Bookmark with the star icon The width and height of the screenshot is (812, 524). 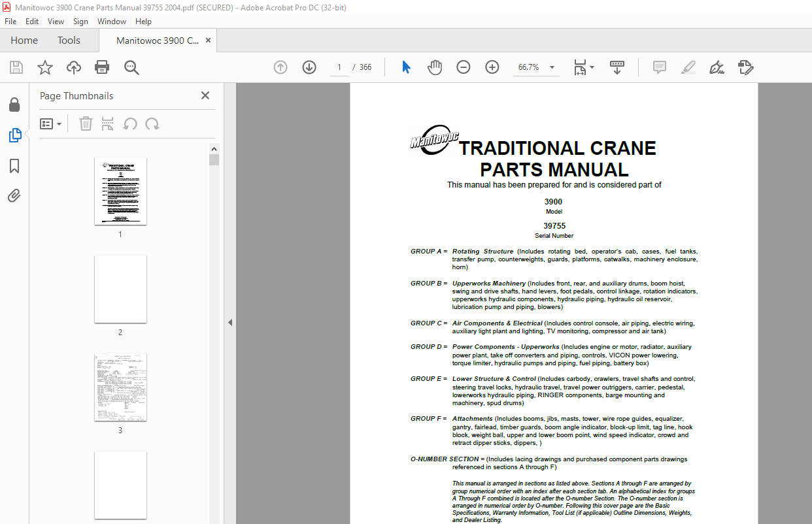pos(45,67)
